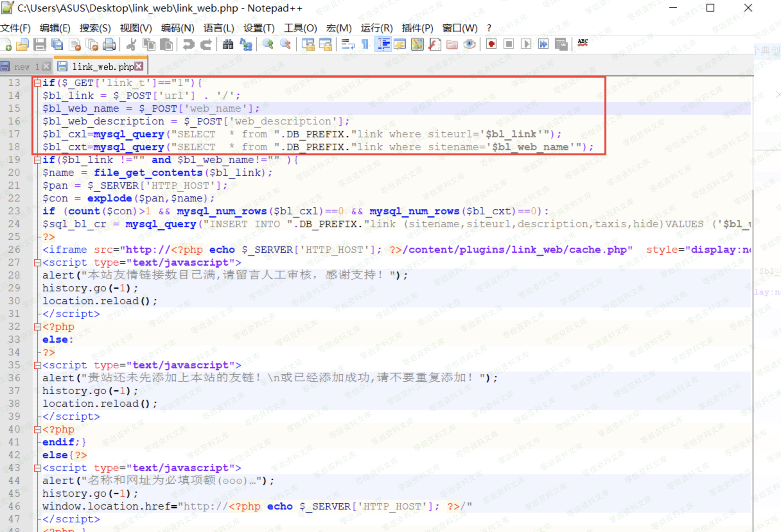Open the 编码(N) menu

178,28
